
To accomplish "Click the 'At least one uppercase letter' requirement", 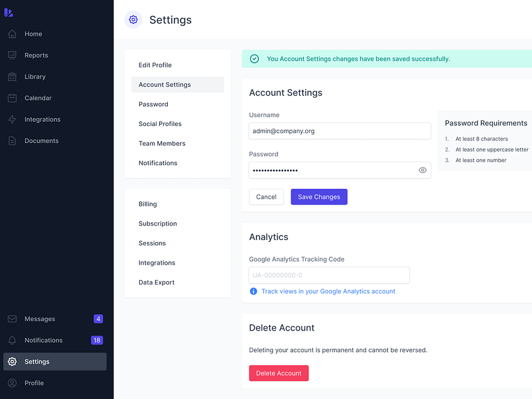I will point(491,149).
